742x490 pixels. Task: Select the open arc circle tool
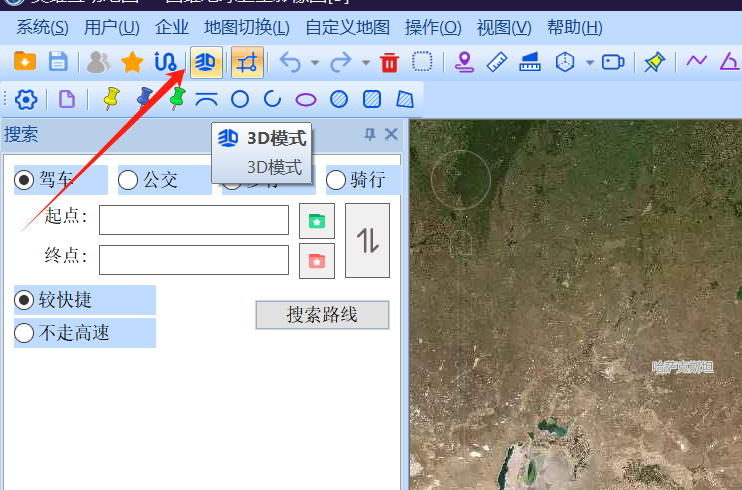pos(273,99)
